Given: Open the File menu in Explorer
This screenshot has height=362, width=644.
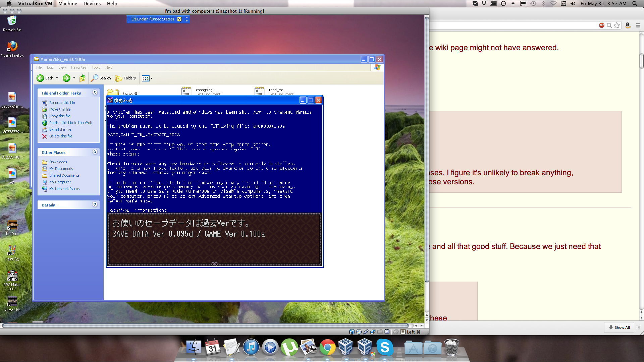Looking at the screenshot, I should 39,67.
